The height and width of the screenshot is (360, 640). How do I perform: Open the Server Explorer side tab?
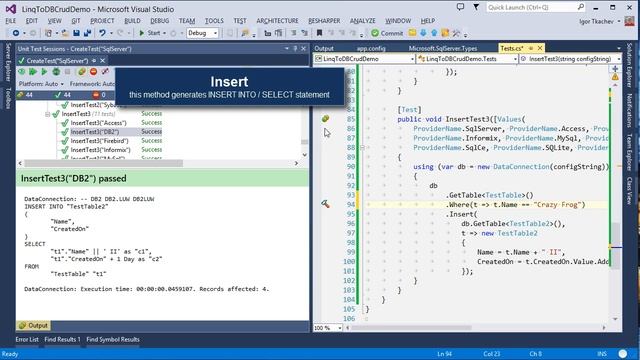tap(7, 62)
